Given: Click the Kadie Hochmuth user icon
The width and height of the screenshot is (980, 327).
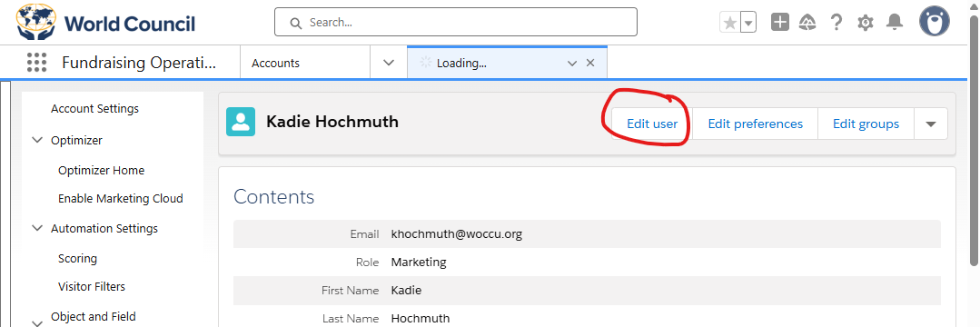Looking at the screenshot, I should click(241, 122).
